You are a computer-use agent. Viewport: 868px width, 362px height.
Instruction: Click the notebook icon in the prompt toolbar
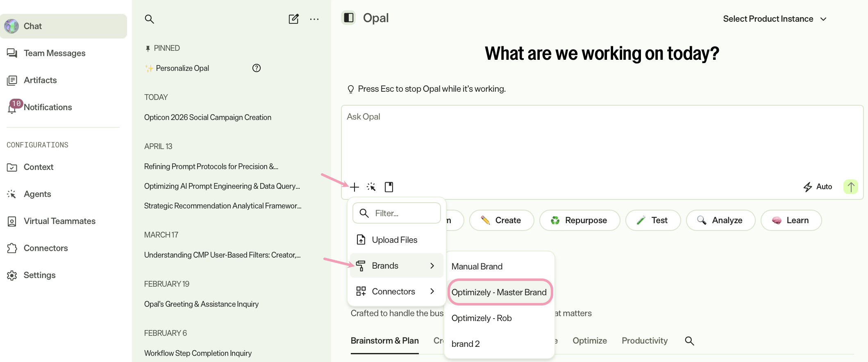[389, 187]
